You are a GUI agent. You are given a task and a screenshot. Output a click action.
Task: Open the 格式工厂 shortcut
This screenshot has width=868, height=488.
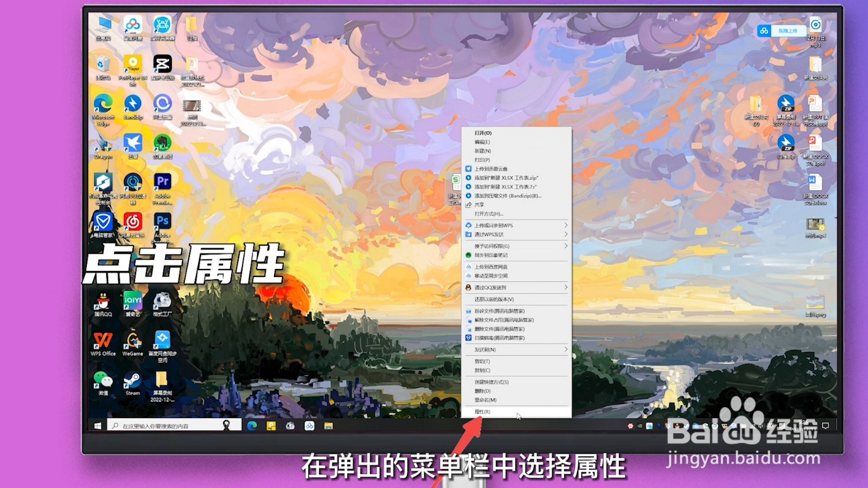pos(162,304)
